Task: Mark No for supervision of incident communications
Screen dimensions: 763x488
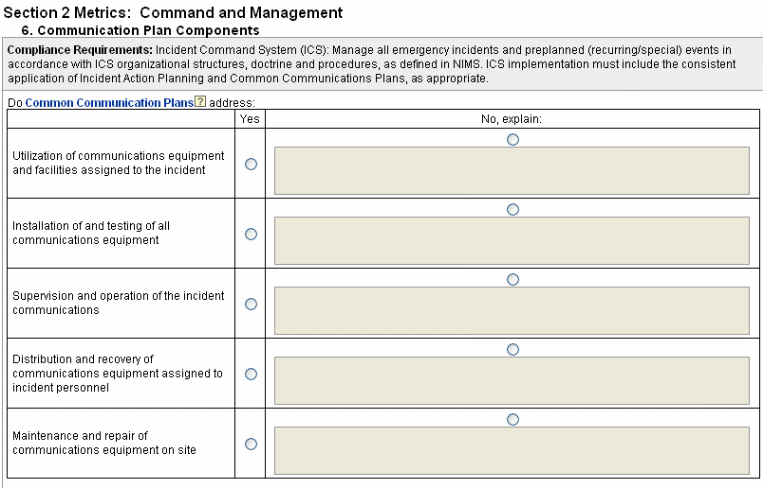Action: (513, 280)
